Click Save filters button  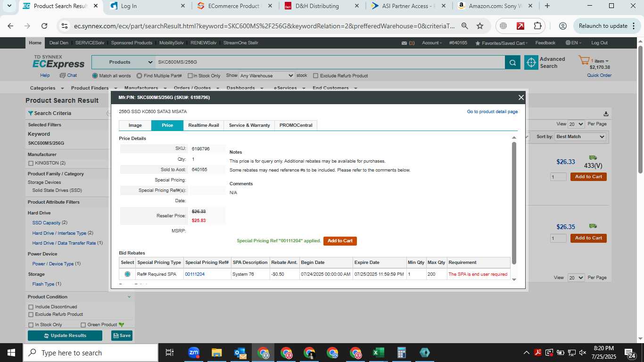point(122,336)
